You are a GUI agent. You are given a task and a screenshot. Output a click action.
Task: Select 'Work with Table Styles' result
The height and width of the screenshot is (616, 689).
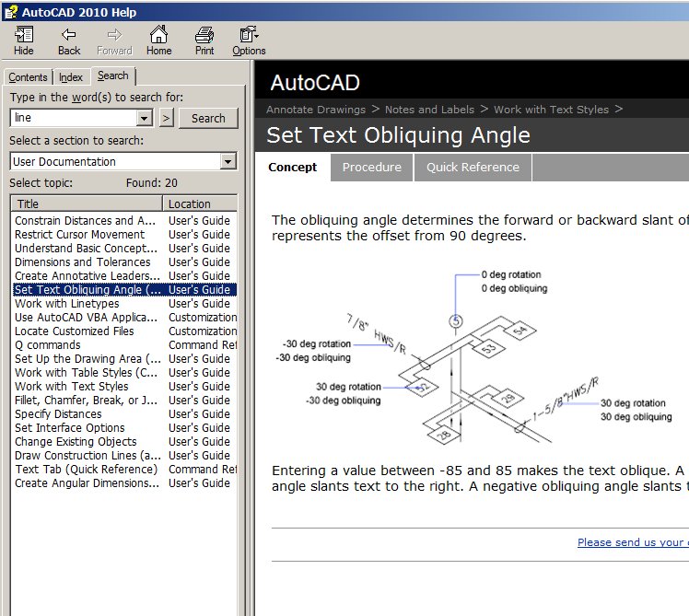click(124, 373)
